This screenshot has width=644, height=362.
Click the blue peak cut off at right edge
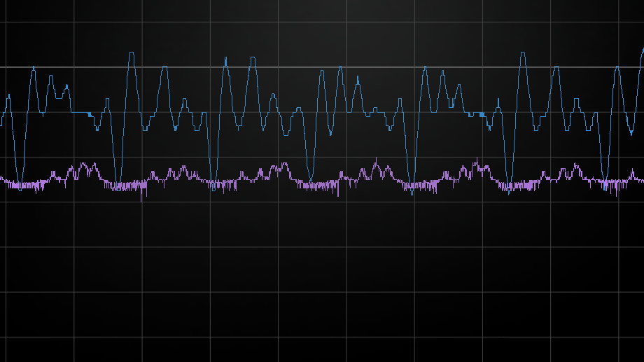click(641, 50)
